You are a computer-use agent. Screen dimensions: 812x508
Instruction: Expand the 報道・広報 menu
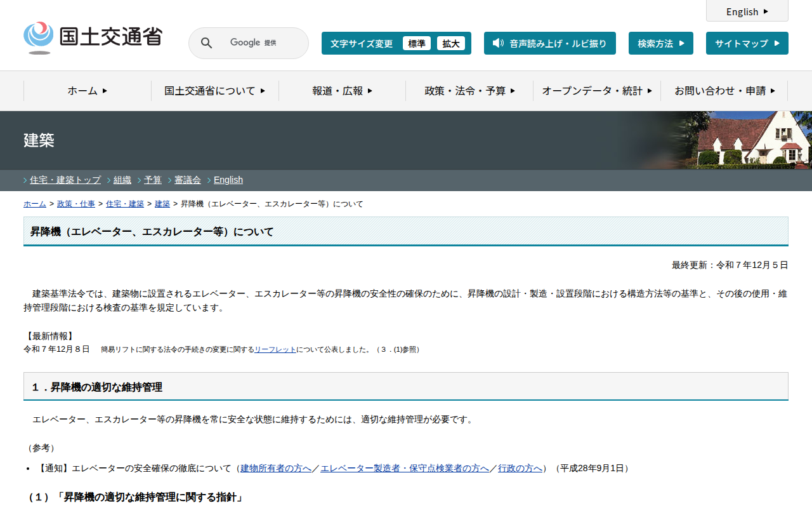coord(342,91)
